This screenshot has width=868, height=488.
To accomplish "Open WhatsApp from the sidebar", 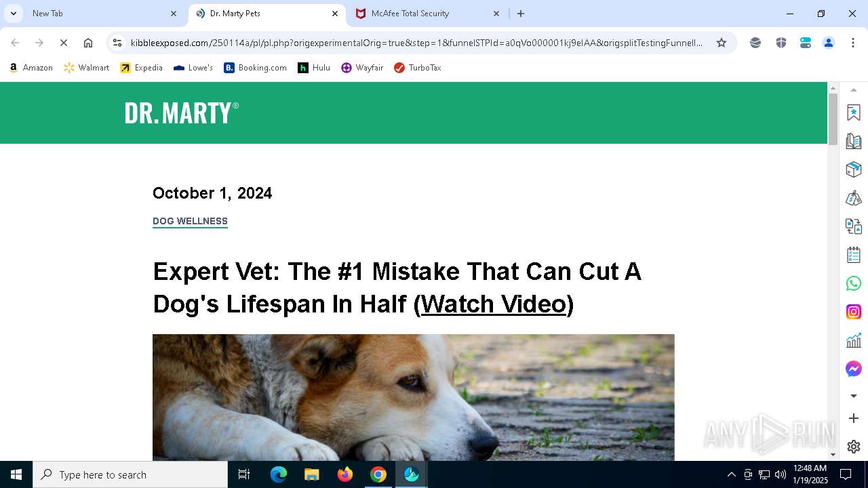I will [854, 283].
